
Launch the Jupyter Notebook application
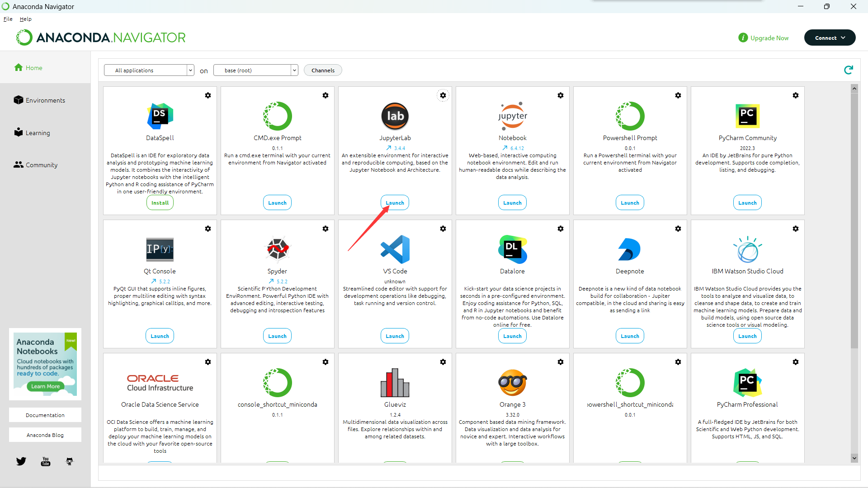click(512, 203)
